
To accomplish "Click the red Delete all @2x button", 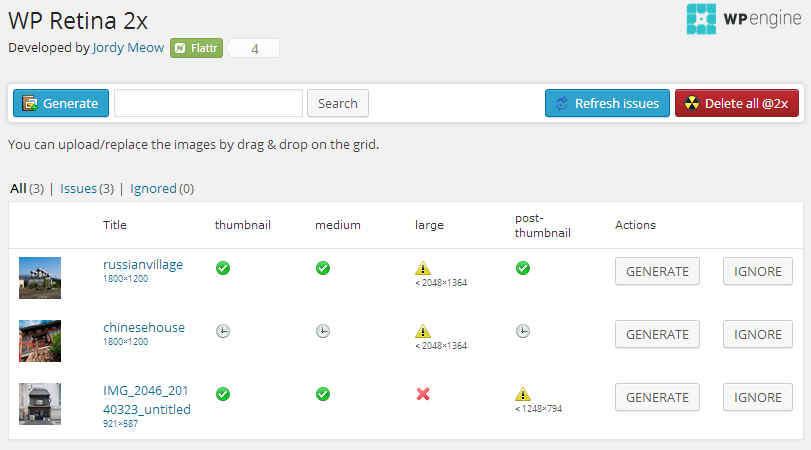I will coord(736,103).
